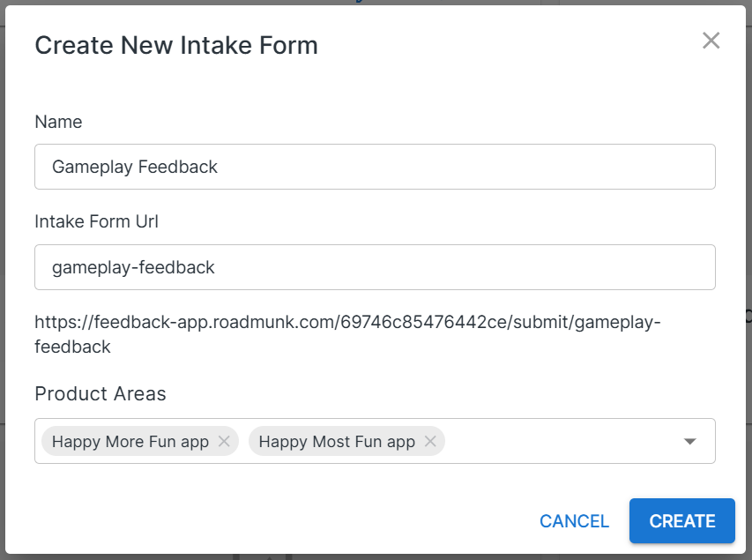Select the Create New Intake Form title
Screen dimensions: 752x560
tap(175, 45)
